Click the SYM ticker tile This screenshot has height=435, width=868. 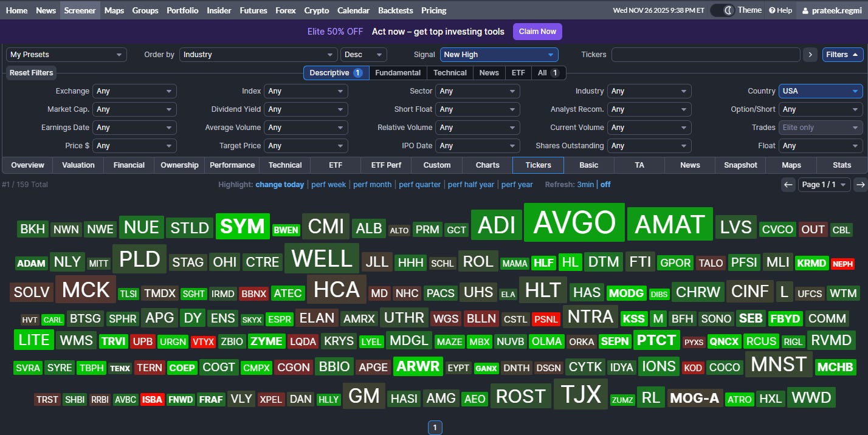(242, 227)
